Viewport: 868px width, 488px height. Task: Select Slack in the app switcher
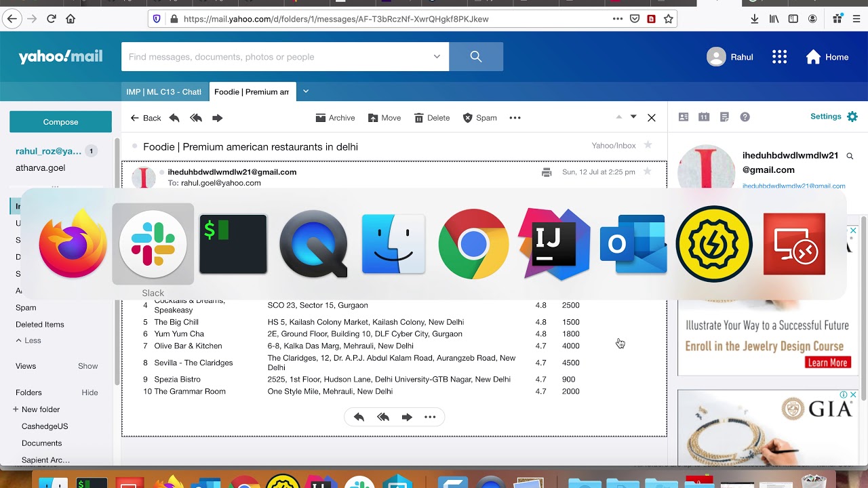[x=153, y=244]
